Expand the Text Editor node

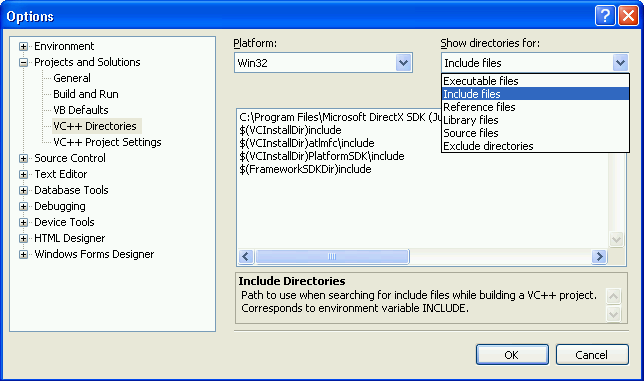tap(23, 174)
